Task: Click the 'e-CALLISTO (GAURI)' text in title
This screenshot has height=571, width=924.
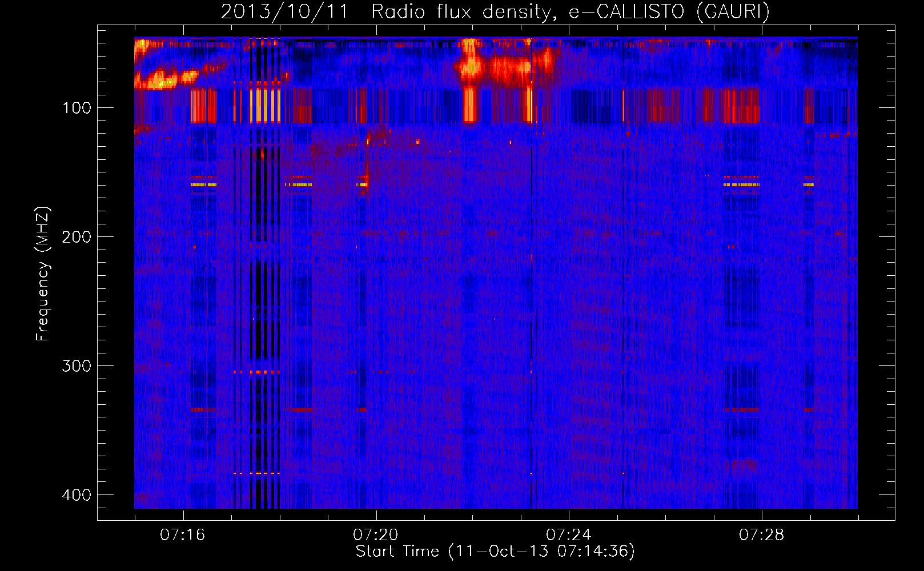Action: 669,11
